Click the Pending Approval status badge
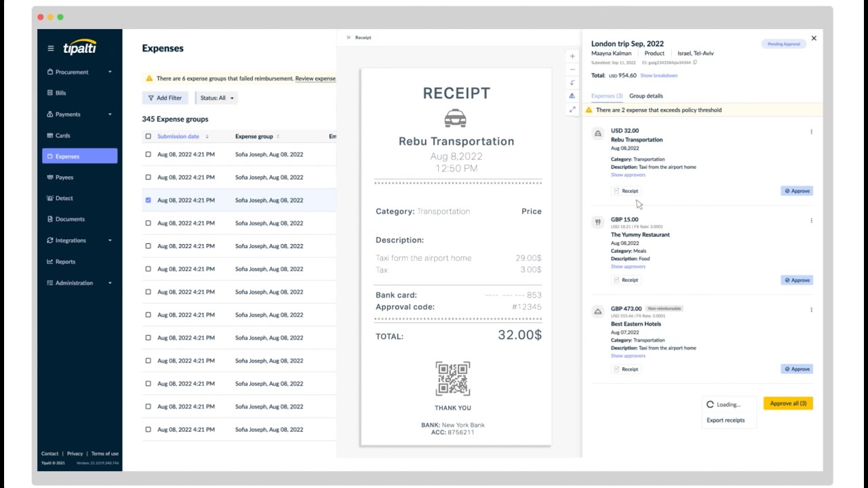 click(x=783, y=44)
